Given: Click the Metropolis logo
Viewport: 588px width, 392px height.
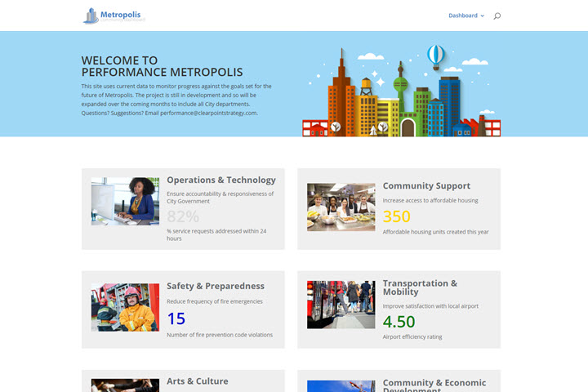Looking at the screenshot, I should point(114,16).
